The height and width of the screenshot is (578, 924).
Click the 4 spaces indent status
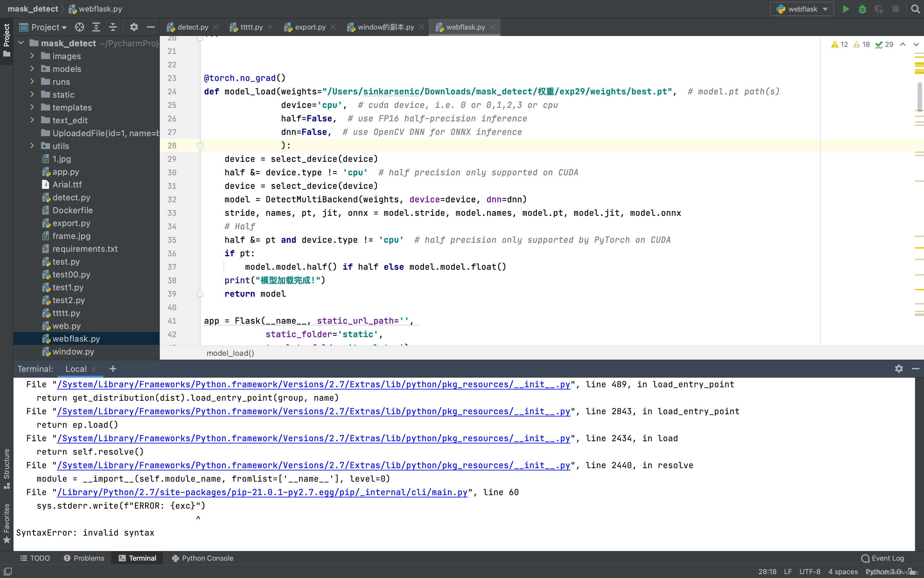click(843, 572)
